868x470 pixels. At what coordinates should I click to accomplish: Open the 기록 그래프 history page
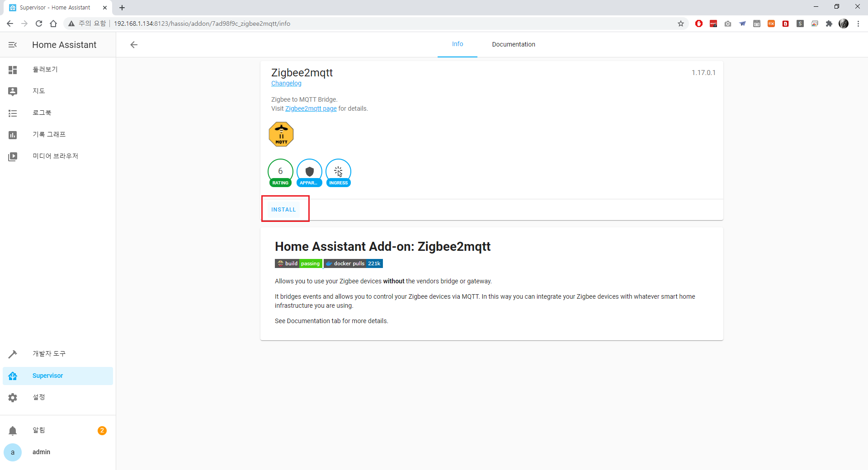tap(58, 135)
